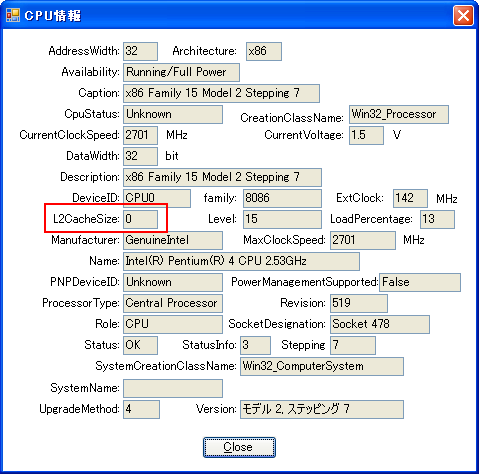The width and height of the screenshot is (479, 474).
Task: Click the Manufacturer field GenuineIntel
Action: [x=173, y=240]
